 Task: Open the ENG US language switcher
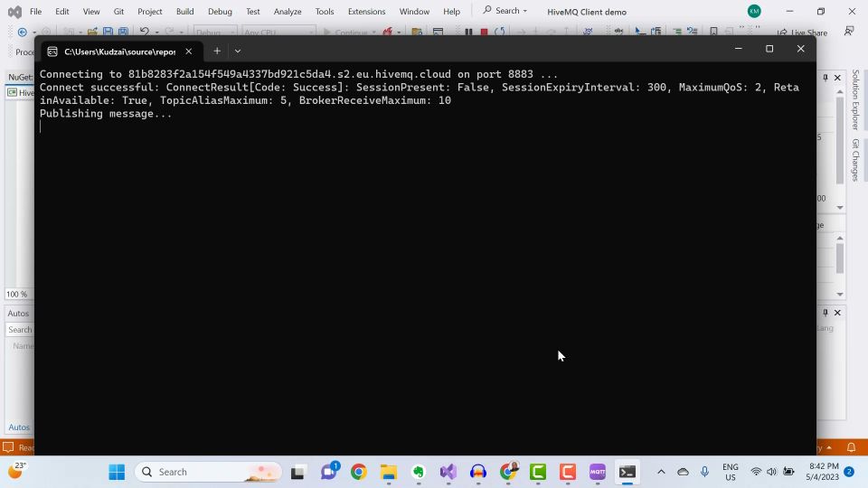point(731,472)
